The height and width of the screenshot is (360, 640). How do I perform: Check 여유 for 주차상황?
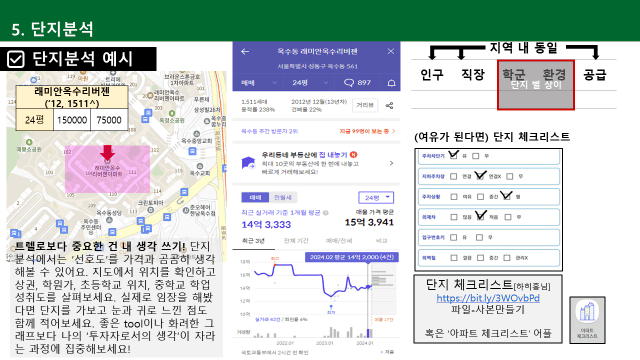point(454,197)
